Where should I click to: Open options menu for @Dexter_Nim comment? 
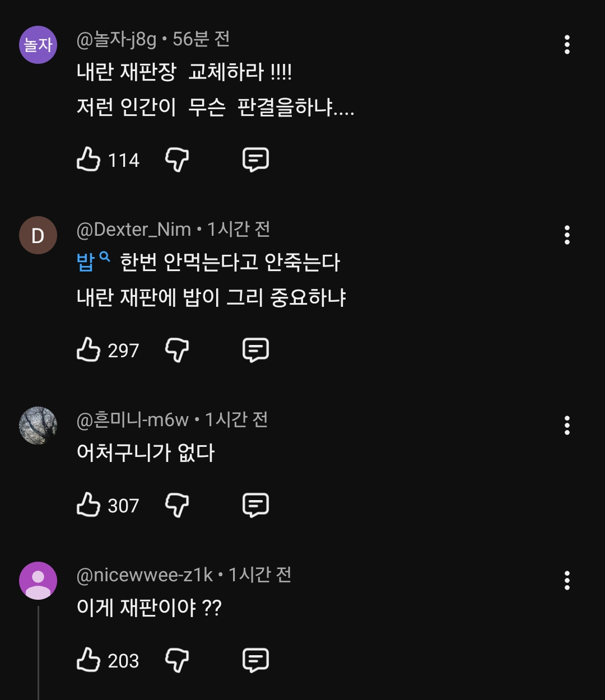coord(567,235)
